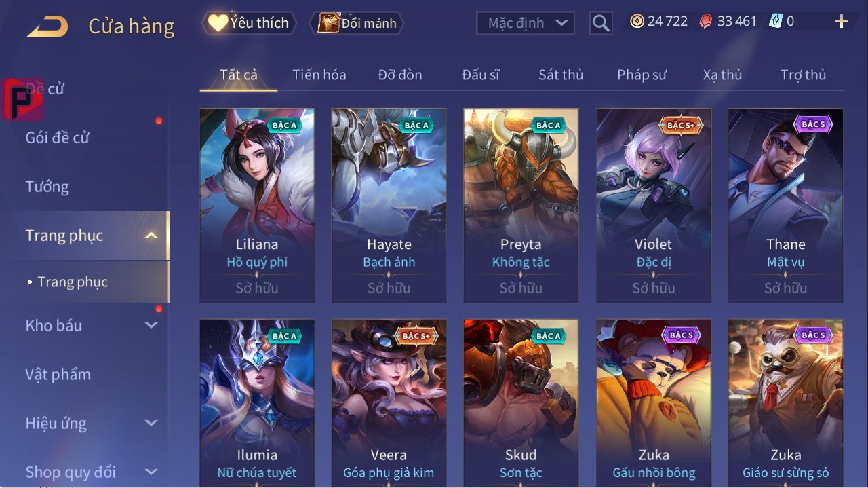Screen dimensions: 868x488
Task: Open the Mặc định sort dropdown
Action: coord(526,23)
